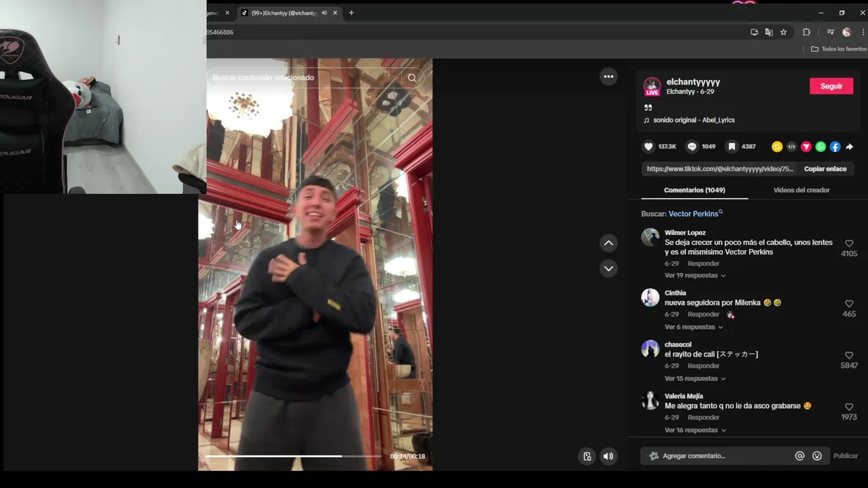The height and width of the screenshot is (488, 868).
Task: Get embed code with the </> icon
Action: pyautogui.click(x=791, y=146)
